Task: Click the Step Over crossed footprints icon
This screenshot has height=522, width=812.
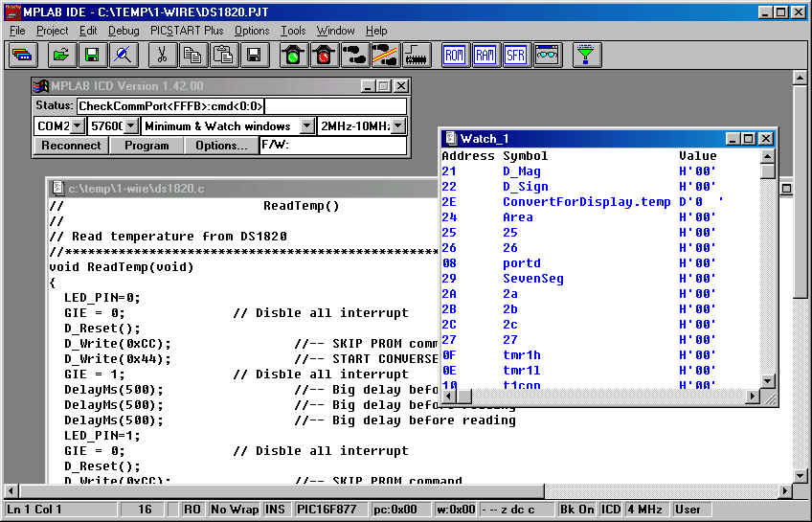Action: pos(385,55)
